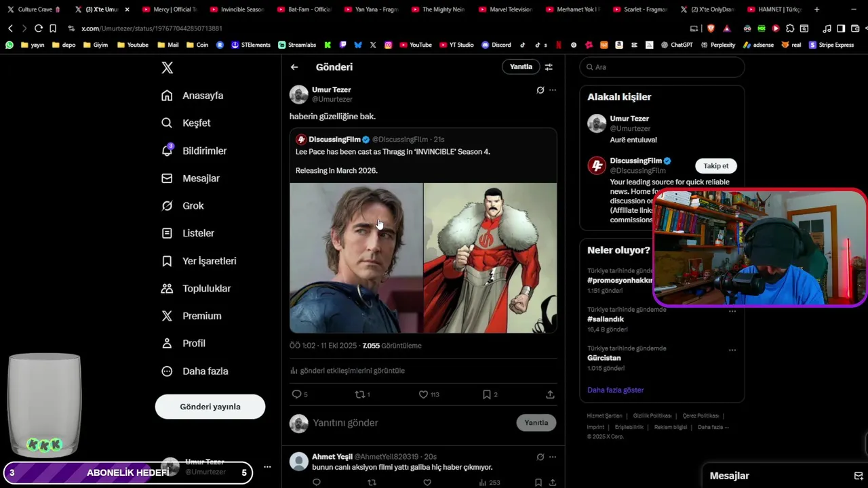Viewport: 868px width, 488px height.
Task: Open Mesajlar in the left sidebar
Action: (x=191, y=178)
